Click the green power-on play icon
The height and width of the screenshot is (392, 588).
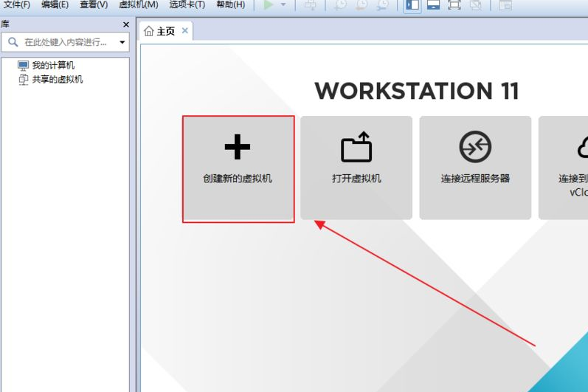(269, 5)
